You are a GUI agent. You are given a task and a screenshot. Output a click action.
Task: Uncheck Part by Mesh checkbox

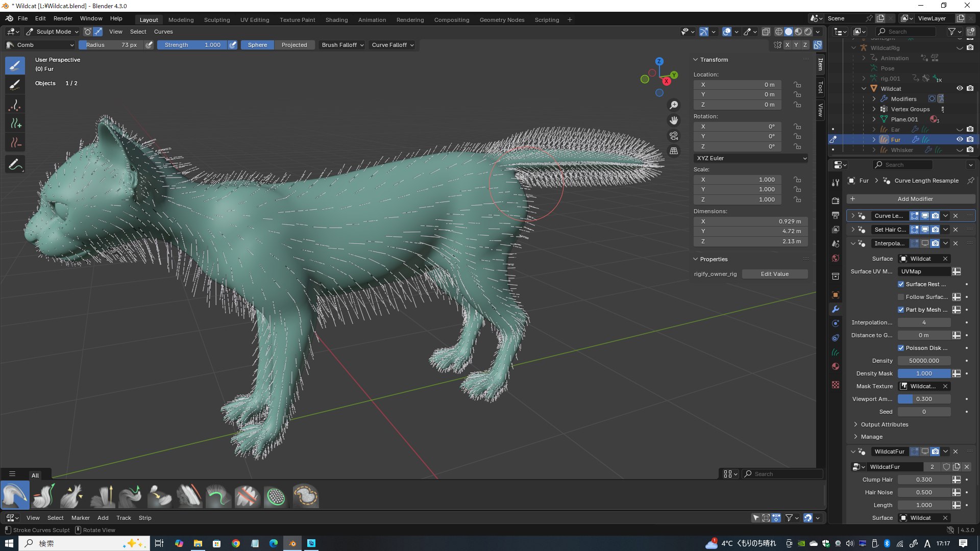click(x=901, y=310)
